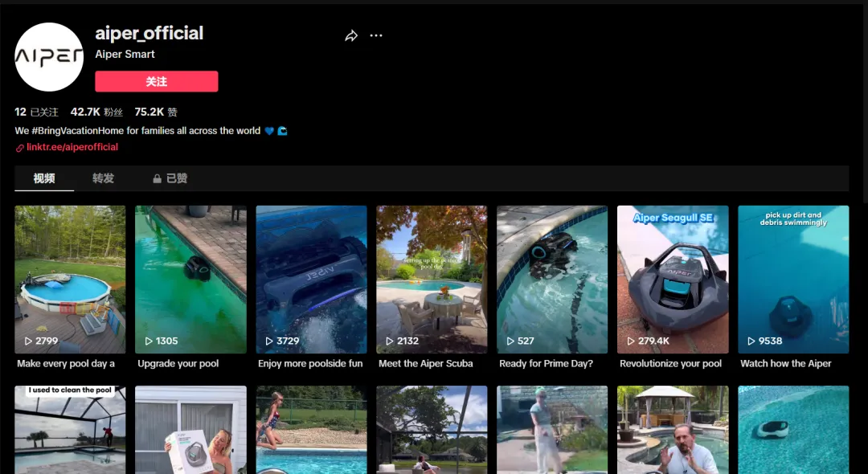Click play icon on 2799-view video
The width and height of the screenshot is (868, 474).
click(x=28, y=341)
